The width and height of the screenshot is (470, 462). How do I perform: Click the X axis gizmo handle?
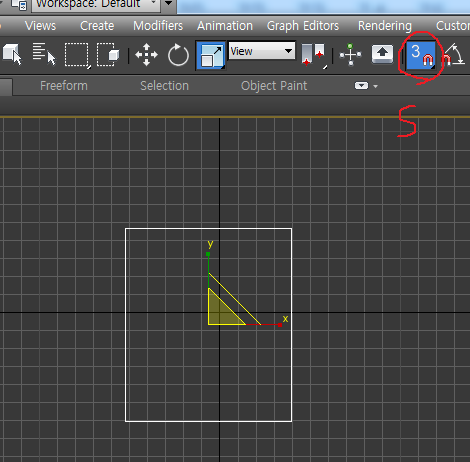pos(280,325)
